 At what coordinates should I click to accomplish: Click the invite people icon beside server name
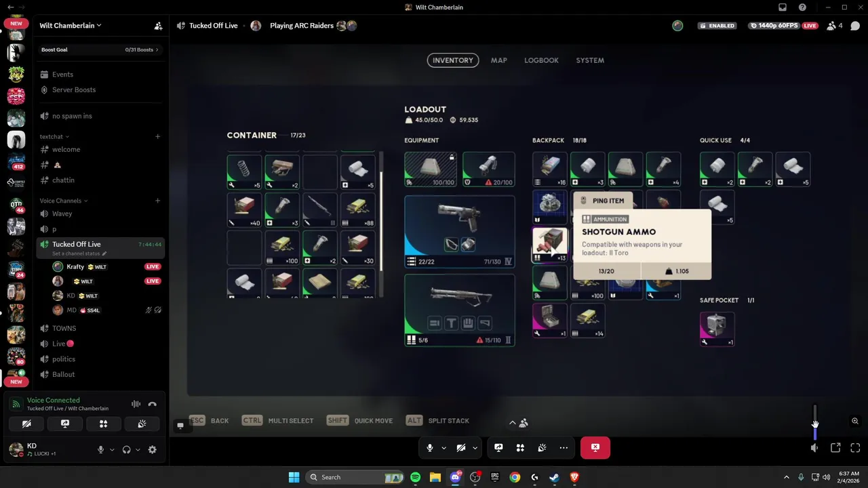tap(158, 26)
